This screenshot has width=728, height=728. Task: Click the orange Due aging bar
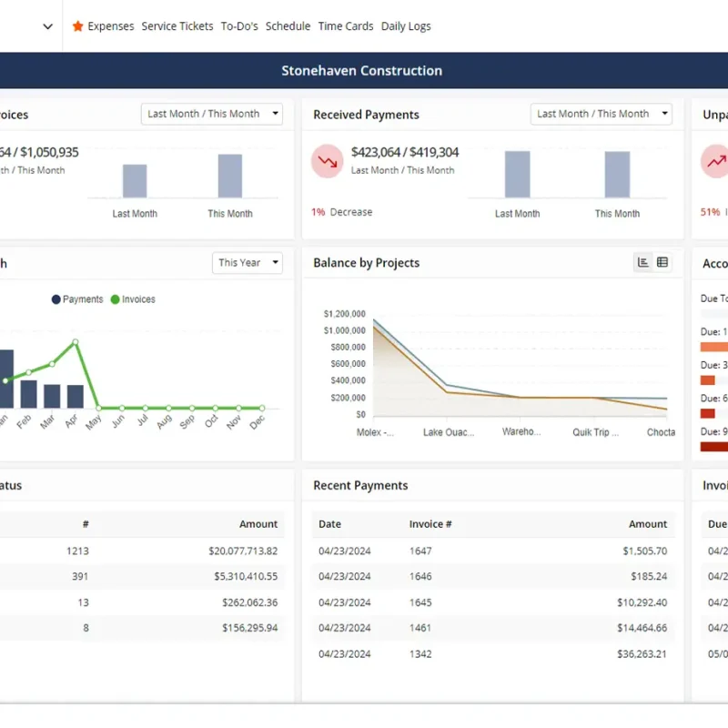pyautogui.click(x=714, y=347)
